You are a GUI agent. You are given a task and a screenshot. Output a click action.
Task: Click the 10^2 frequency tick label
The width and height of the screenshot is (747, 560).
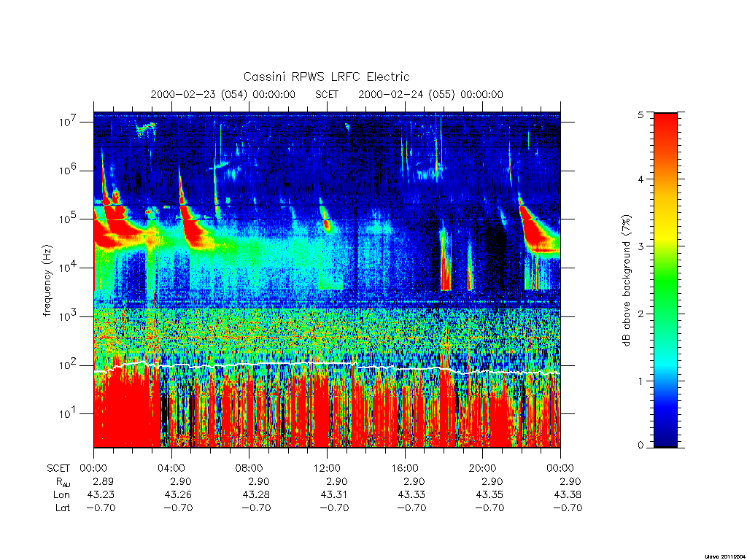69,365
